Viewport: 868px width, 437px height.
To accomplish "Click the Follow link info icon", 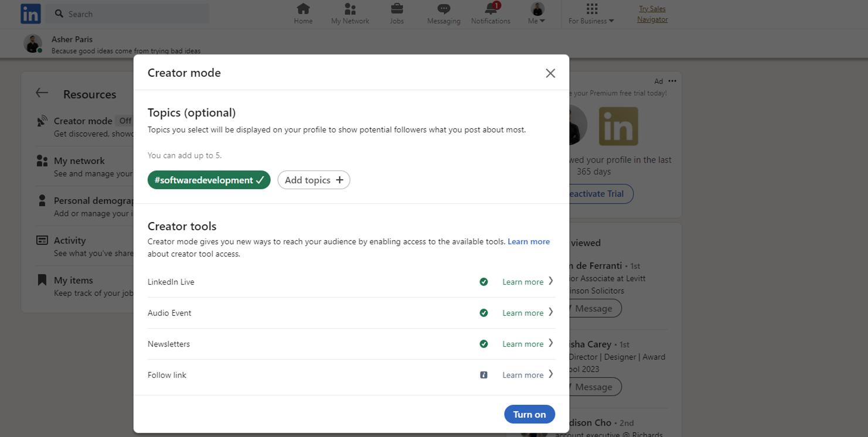I will (484, 375).
